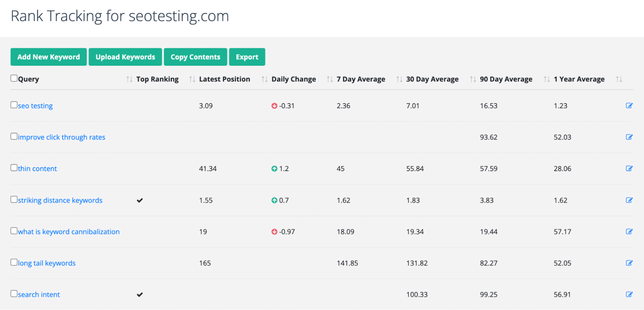Image resolution: width=644 pixels, height=310 pixels.
Task: Open the what is keyword cannibalization link
Action: pos(69,232)
